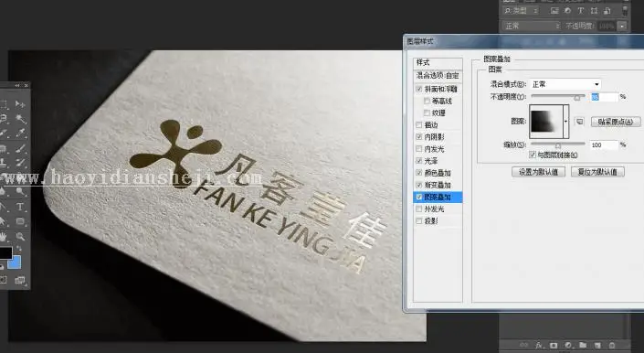
Task: Toggle the 与图层链接 checkbox
Action: (533, 155)
